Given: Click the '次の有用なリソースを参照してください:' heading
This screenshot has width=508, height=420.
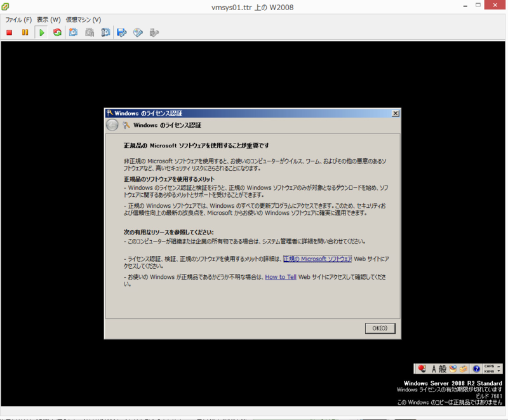Looking at the screenshot, I should pos(168,233).
